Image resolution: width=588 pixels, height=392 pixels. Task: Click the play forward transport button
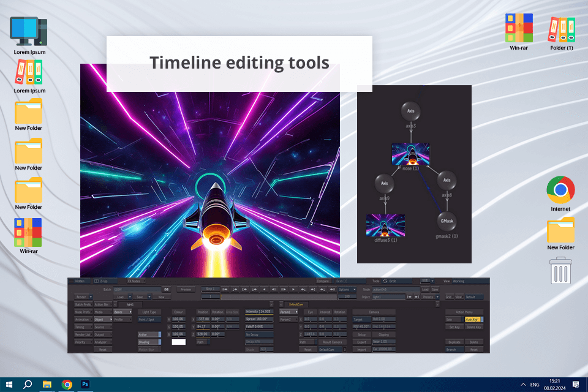293,290
